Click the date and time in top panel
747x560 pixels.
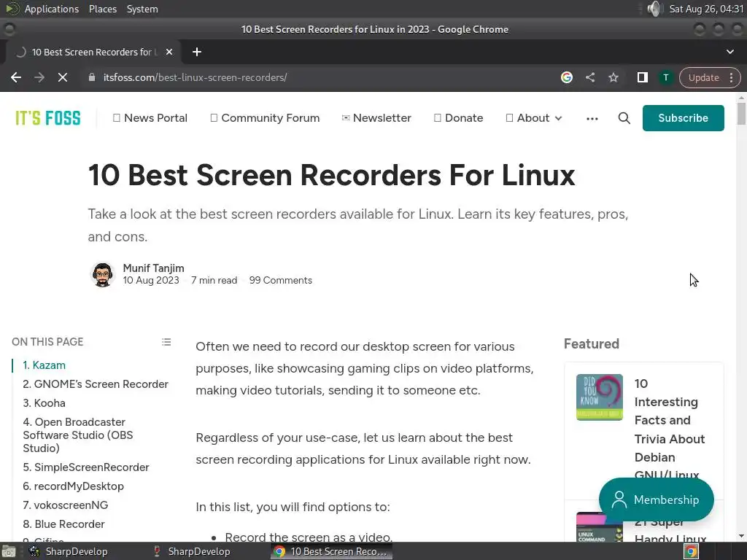[x=706, y=9]
